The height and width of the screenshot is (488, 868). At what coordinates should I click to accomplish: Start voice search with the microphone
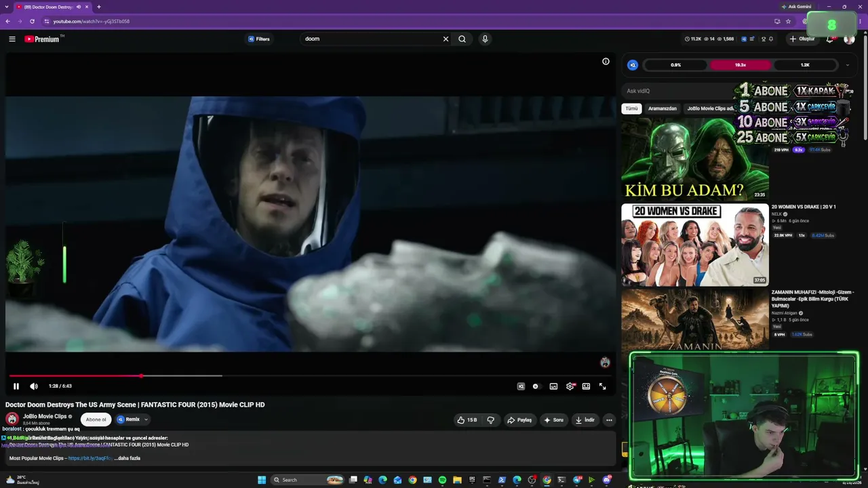485,39
